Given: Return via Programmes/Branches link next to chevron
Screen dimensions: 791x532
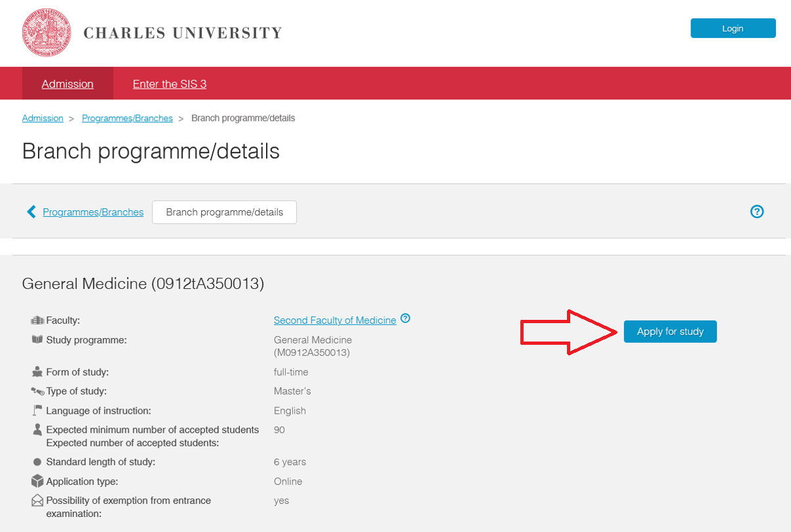Looking at the screenshot, I should [93, 212].
